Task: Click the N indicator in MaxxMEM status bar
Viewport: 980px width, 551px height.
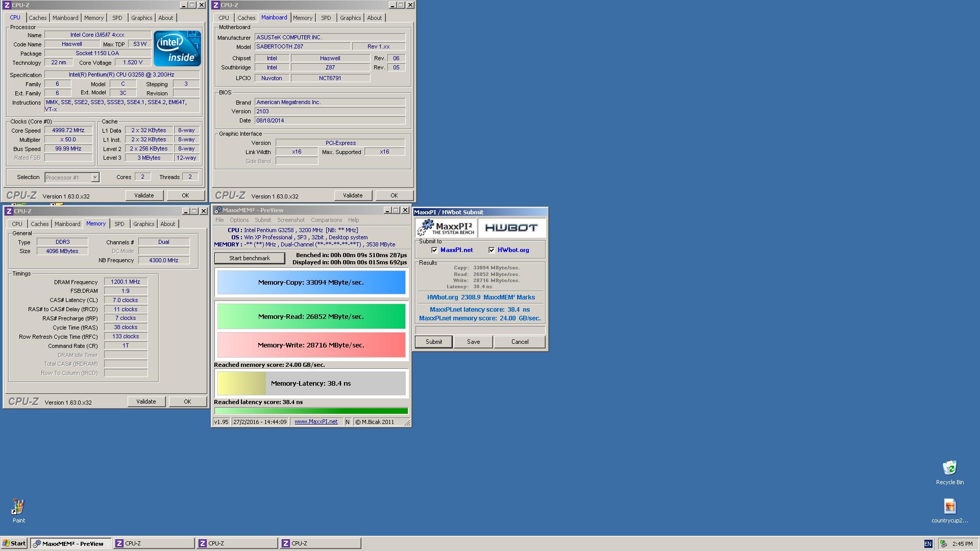Action: click(x=348, y=422)
